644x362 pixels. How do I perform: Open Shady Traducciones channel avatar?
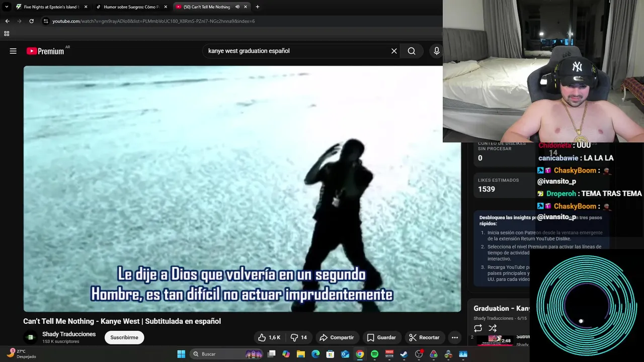point(30,337)
